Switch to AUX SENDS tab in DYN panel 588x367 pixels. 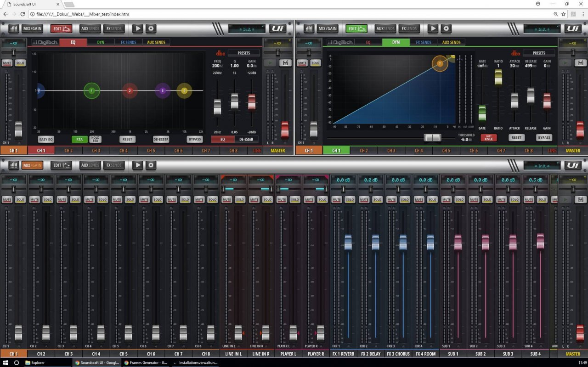tap(451, 42)
